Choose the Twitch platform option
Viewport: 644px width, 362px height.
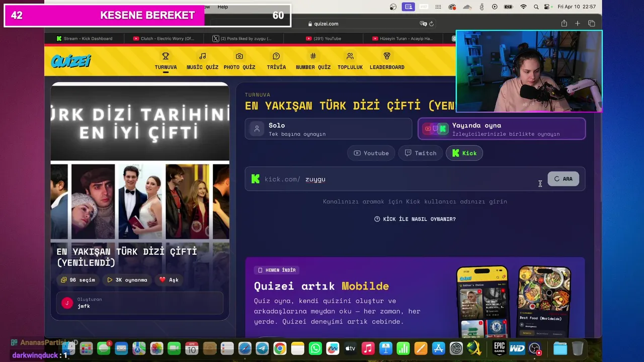[421, 153]
